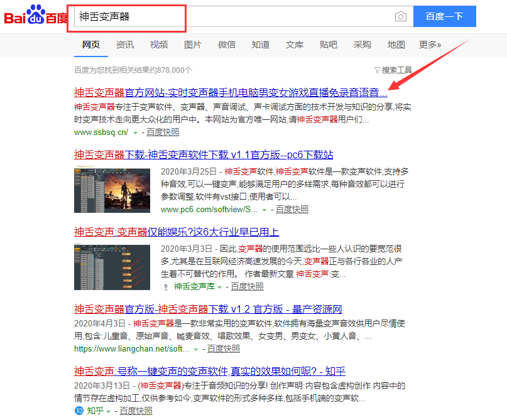
Task: Expand dropdown next to 神舌变声库
Action: pyautogui.click(x=219, y=287)
